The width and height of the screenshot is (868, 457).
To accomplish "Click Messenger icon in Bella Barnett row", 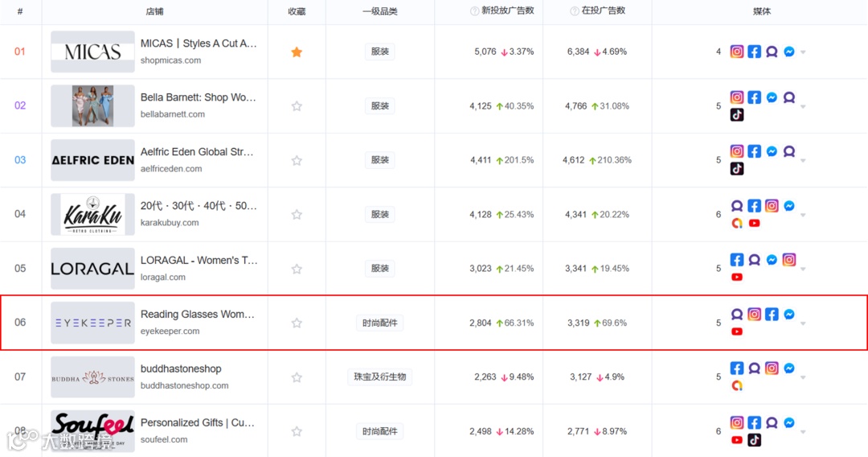I will pos(772,97).
